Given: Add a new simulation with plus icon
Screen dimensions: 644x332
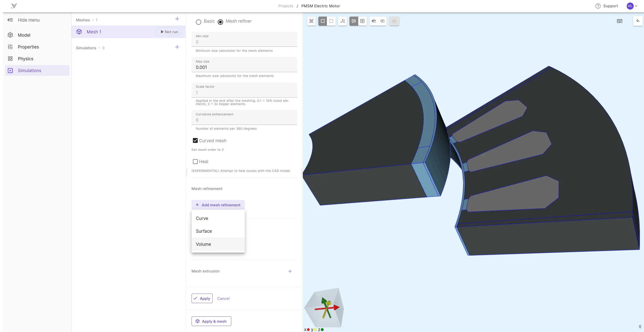Looking at the screenshot, I should [177, 47].
